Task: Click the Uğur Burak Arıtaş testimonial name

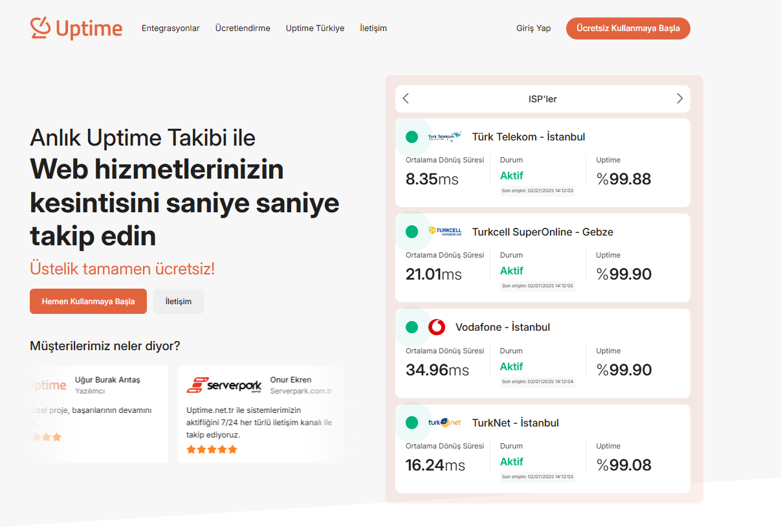Action: coord(107,380)
